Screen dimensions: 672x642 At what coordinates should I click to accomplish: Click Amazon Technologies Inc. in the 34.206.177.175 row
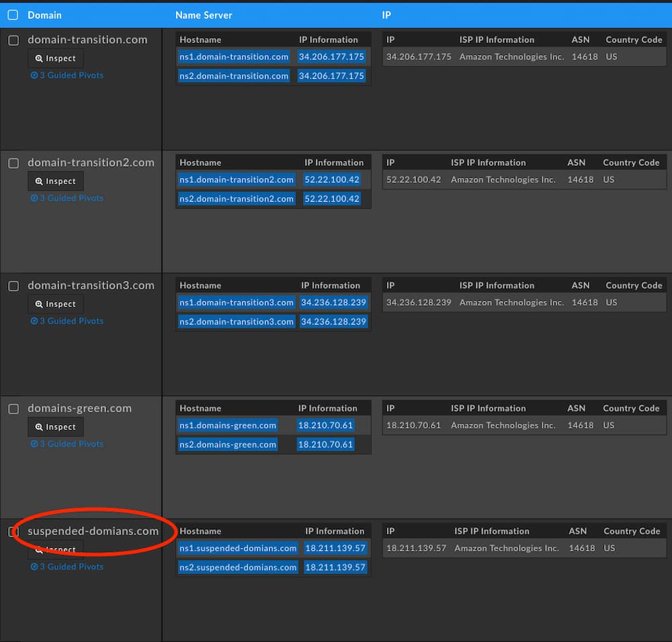click(x=511, y=56)
